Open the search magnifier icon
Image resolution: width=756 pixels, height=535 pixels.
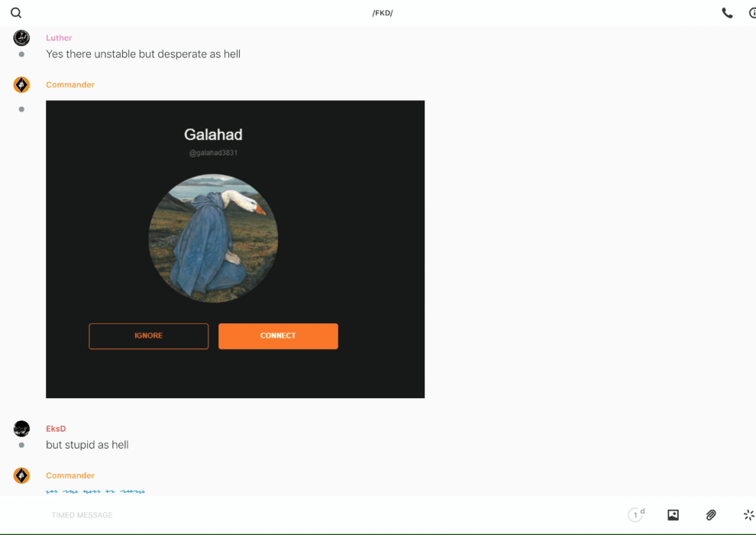16,13
